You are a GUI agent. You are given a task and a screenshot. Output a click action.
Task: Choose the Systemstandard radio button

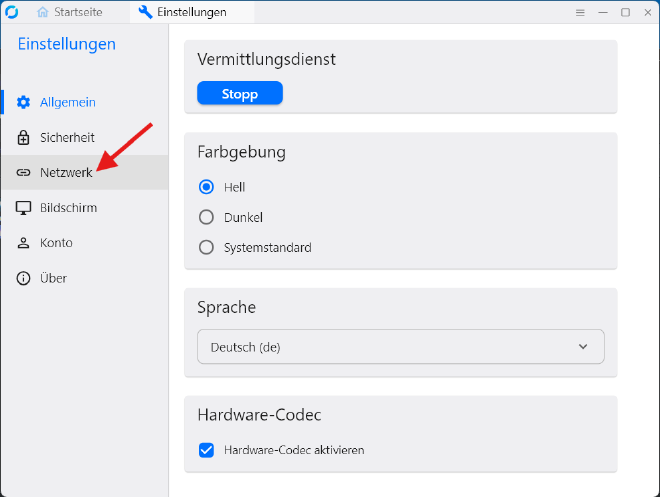click(207, 247)
